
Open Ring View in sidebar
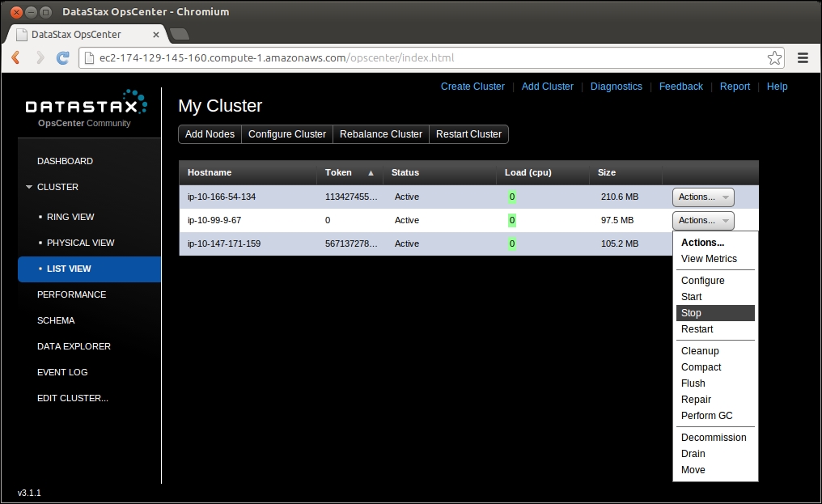coord(70,217)
